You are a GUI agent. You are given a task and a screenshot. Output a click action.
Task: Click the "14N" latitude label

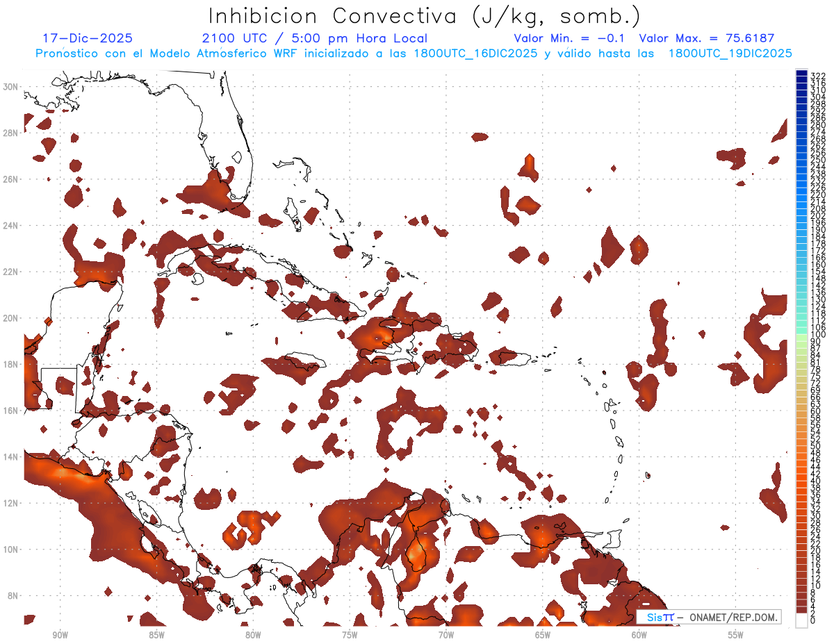[x=12, y=457]
